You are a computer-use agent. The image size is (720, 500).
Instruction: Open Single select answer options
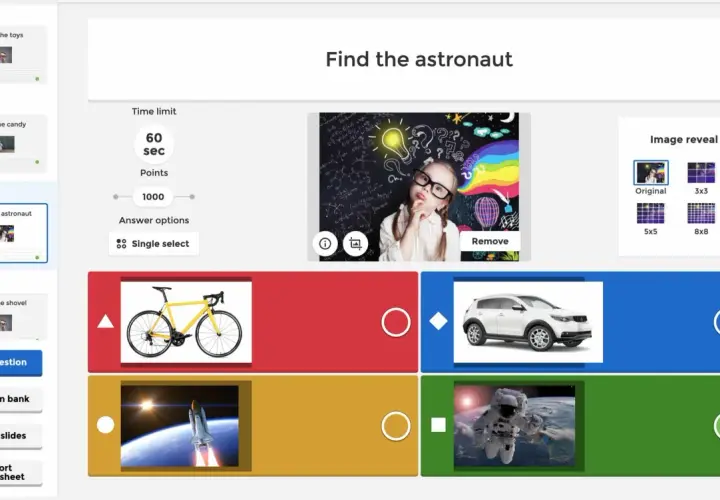point(154,243)
